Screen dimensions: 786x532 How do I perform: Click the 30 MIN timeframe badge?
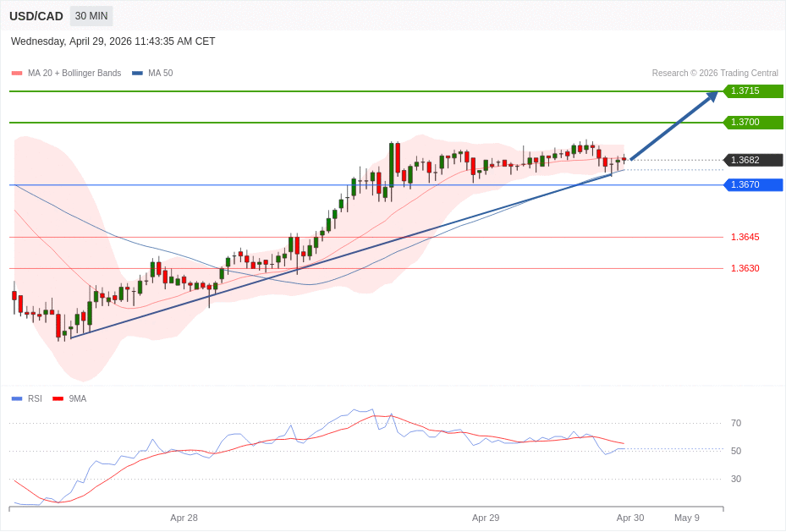pyautogui.click(x=91, y=16)
